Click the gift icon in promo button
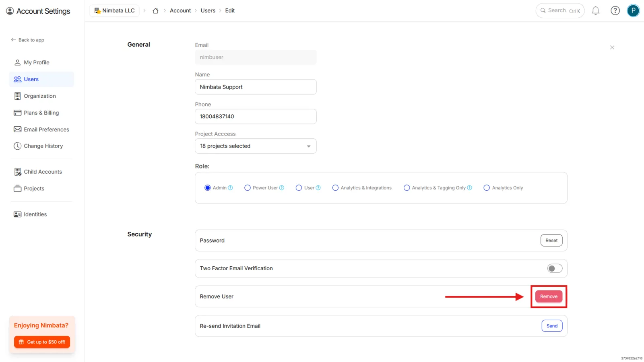The image size is (644, 362). point(21,342)
